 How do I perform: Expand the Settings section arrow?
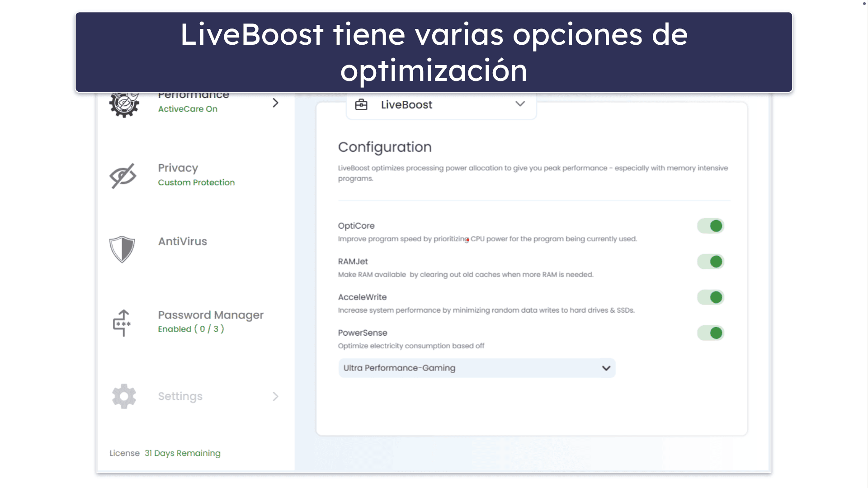click(275, 397)
